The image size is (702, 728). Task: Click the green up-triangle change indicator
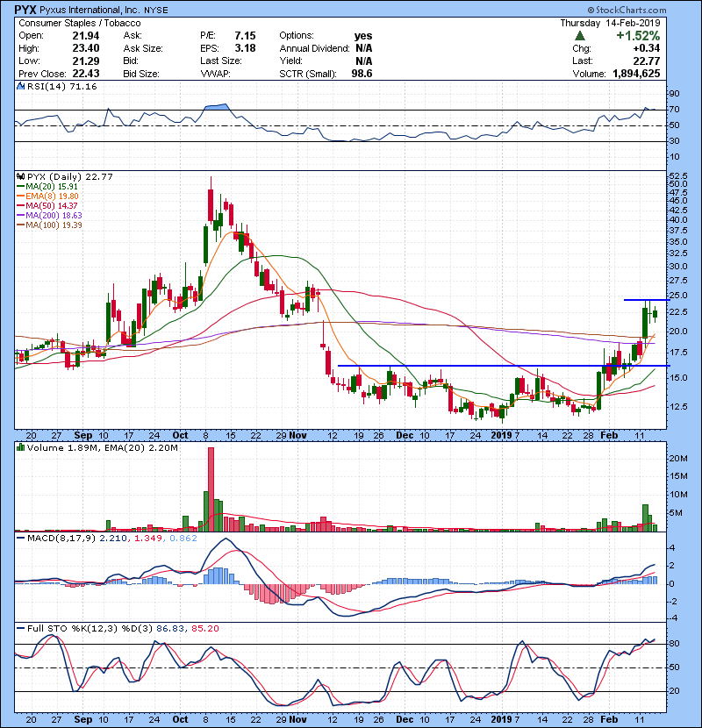click(x=579, y=36)
